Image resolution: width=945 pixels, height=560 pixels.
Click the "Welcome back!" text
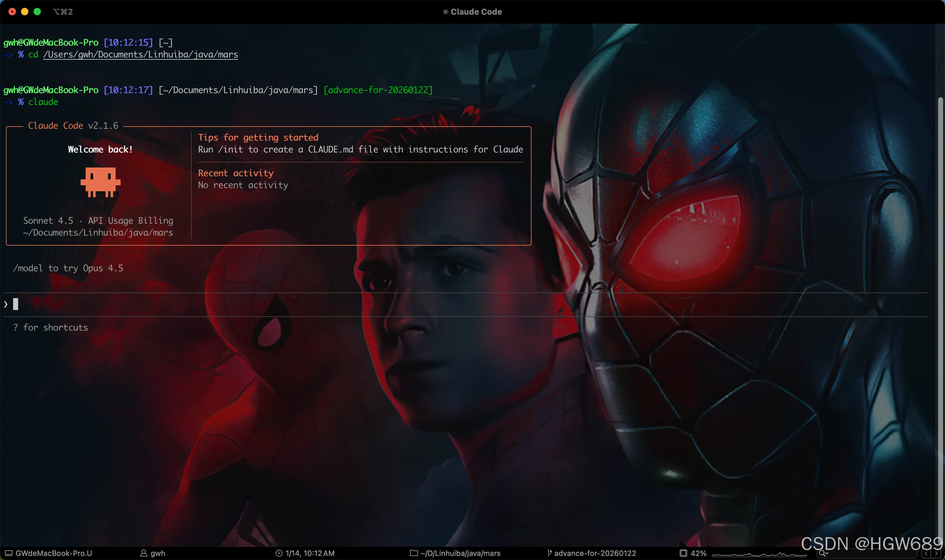pyautogui.click(x=100, y=149)
